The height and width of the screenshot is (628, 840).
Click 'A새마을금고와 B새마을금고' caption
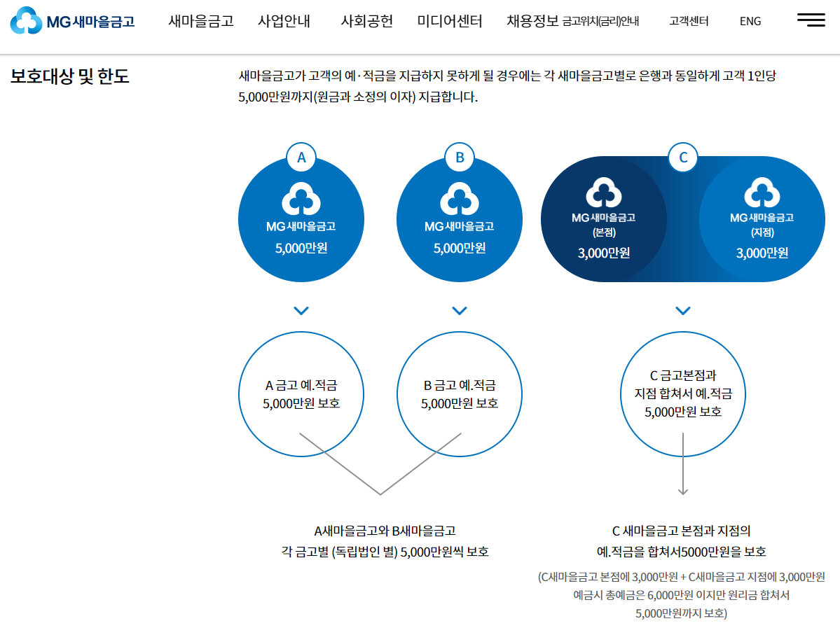[385, 531]
